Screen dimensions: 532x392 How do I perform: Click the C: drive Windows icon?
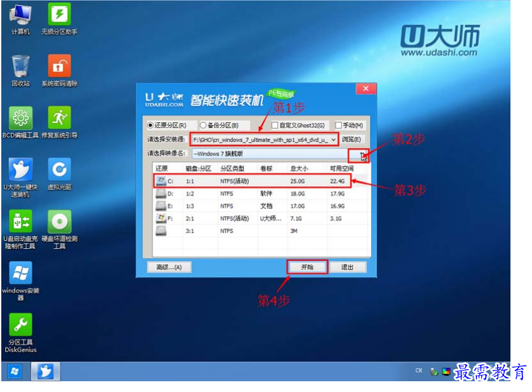(x=161, y=181)
